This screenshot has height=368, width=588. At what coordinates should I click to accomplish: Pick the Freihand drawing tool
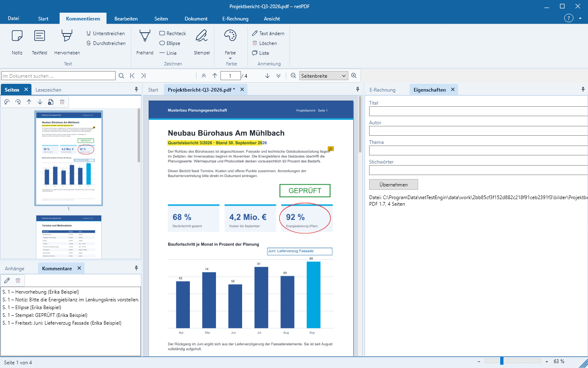145,42
